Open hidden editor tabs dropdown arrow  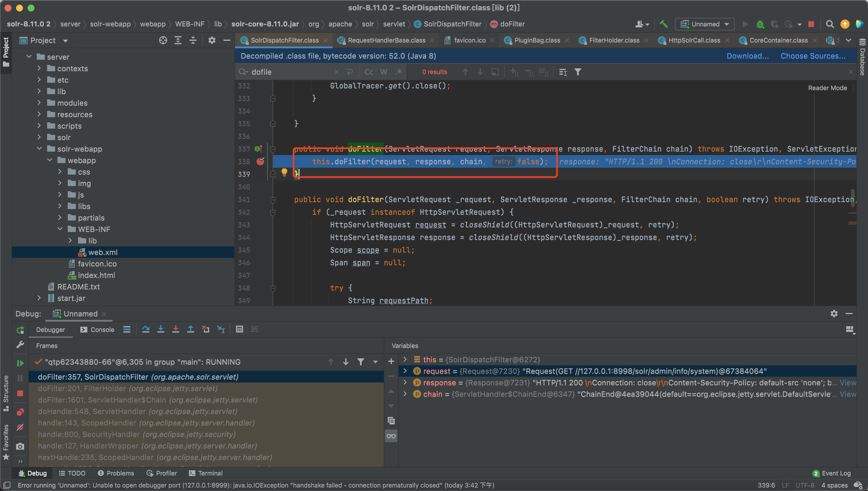(848, 40)
